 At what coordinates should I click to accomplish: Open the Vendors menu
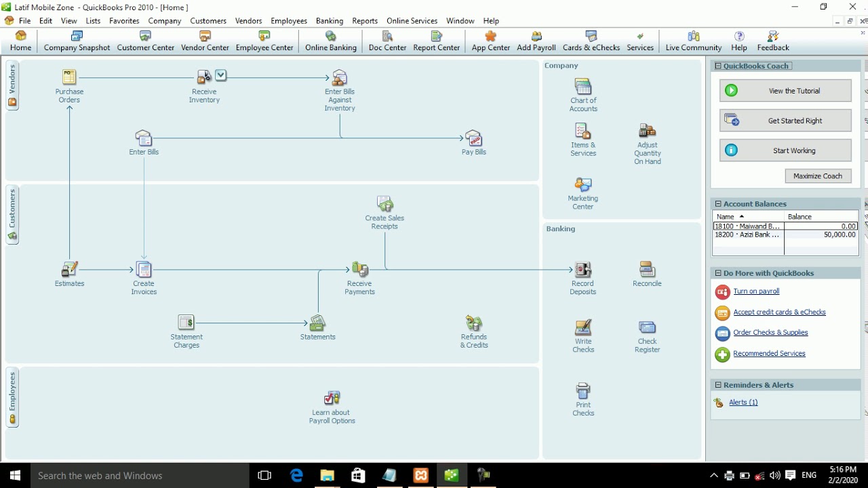click(248, 21)
